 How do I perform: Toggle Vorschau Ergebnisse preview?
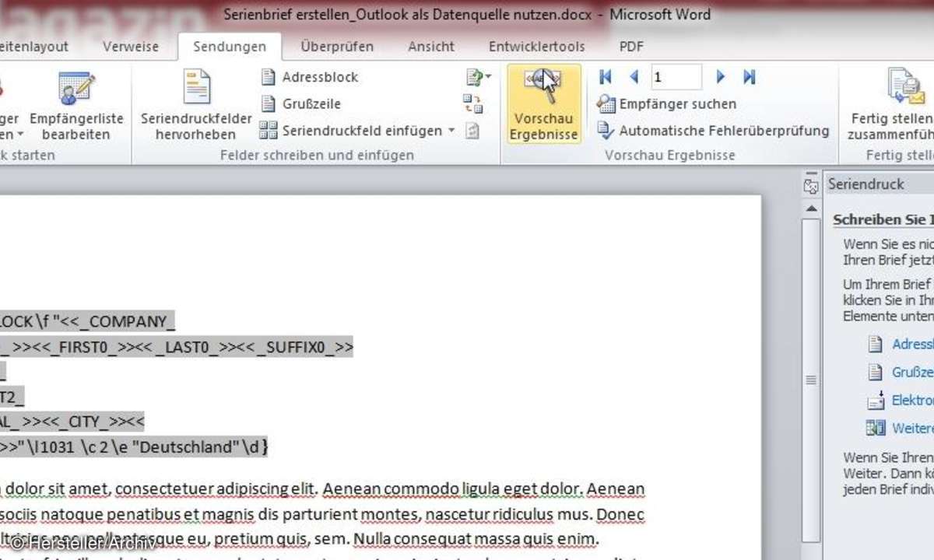[x=544, y=104]
